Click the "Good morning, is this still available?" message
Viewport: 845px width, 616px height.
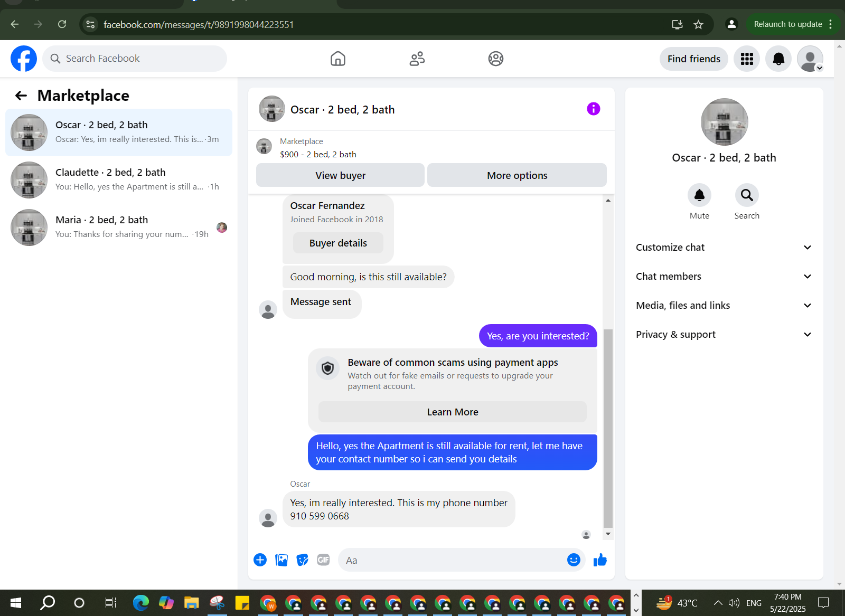368,277
